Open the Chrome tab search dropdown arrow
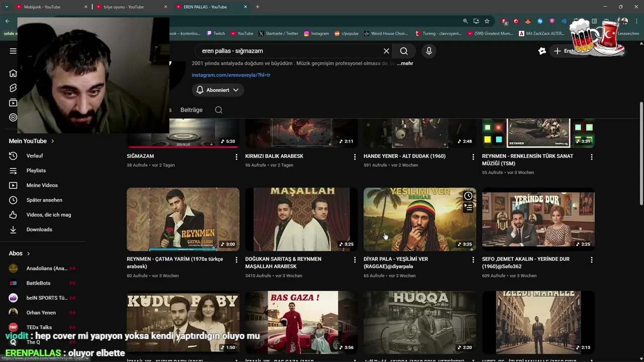Viewport: 644px width, 362px height. click(x=7, y=7)
